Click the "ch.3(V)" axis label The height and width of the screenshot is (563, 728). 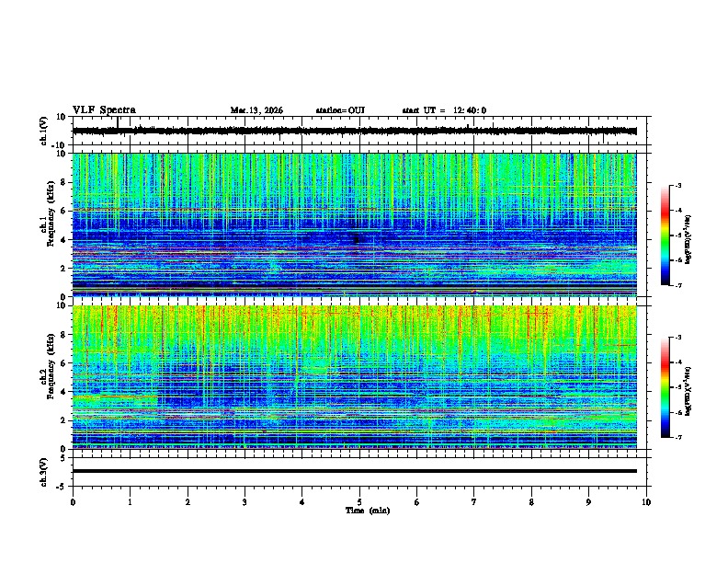(x=44, y=472)
